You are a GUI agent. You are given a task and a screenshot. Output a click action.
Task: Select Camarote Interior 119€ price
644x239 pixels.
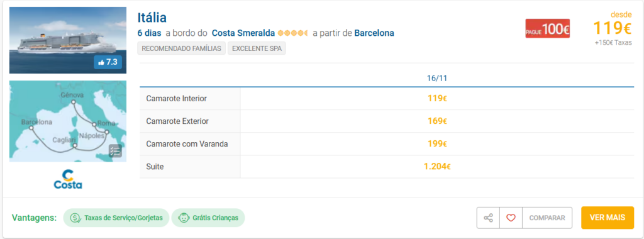coord(437,99)
